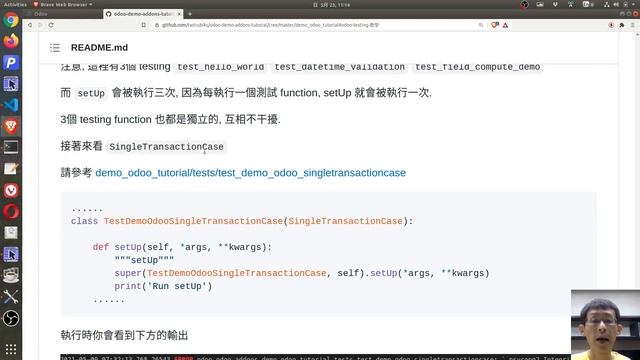Go back in the browser
The height and width of the screenshot is (360, 640).
pyautogui.click(x=30, y=25)
